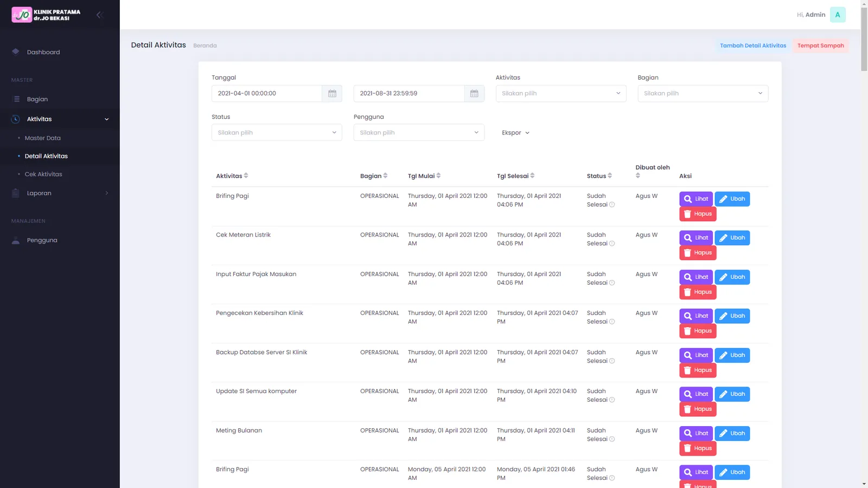Click Ubah for Monday 05 April Brifing Pagi
Image resolution: width=868 pixels, height=488 pixels.
click(x=732, y=472)
